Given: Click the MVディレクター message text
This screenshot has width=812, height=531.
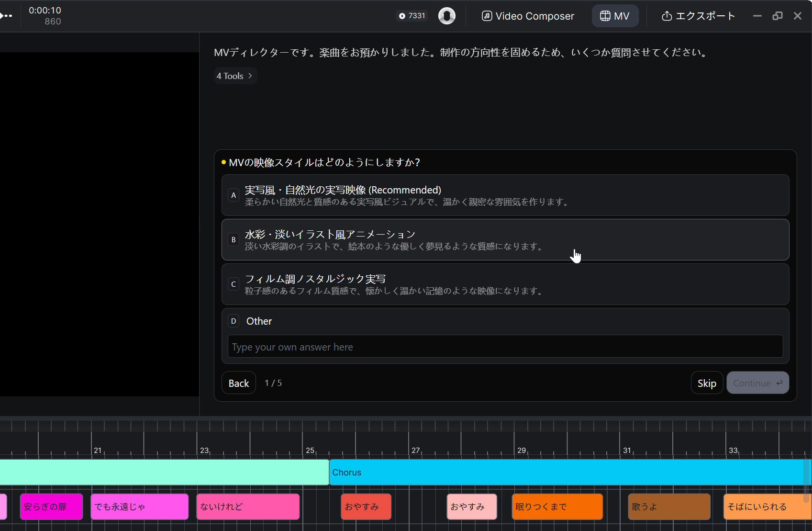Looking at the screenshot, I should 461,52.
